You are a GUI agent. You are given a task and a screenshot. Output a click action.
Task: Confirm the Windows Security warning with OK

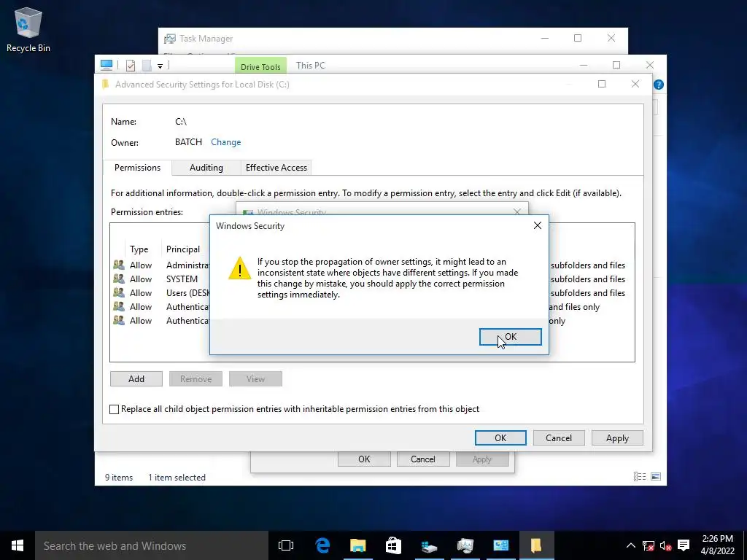click(510, 337)
